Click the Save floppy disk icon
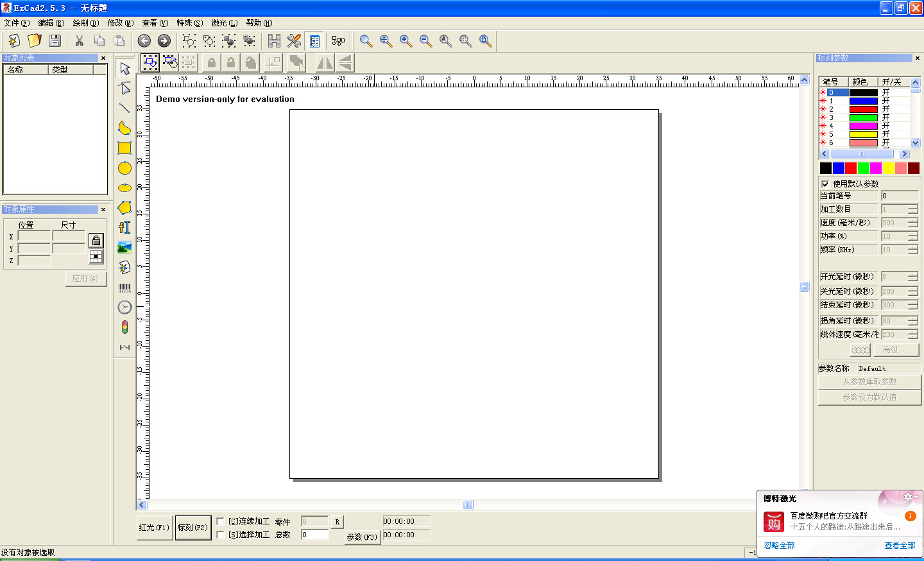The height and width of the screenshot is (561, 924). pyautogui.click(x=55, y=40)
